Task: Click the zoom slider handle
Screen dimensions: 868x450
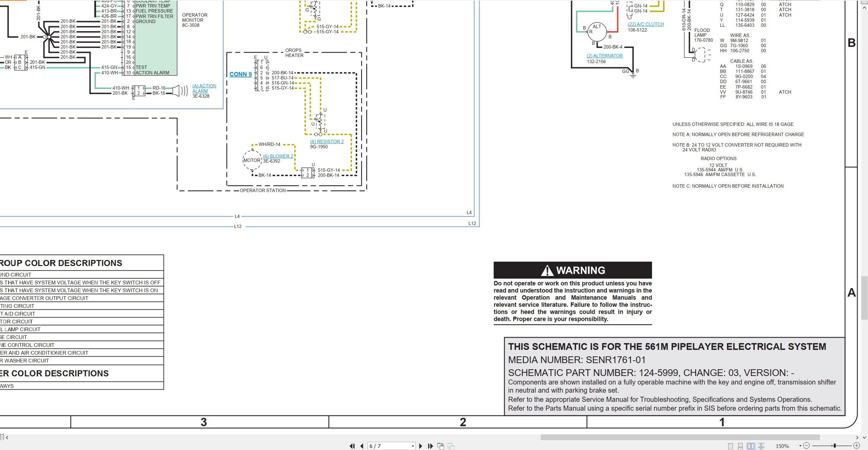Action: click(834, 446)
